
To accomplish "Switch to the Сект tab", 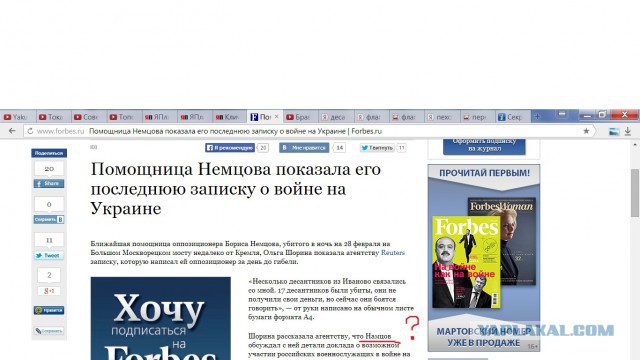I will 512,117.
